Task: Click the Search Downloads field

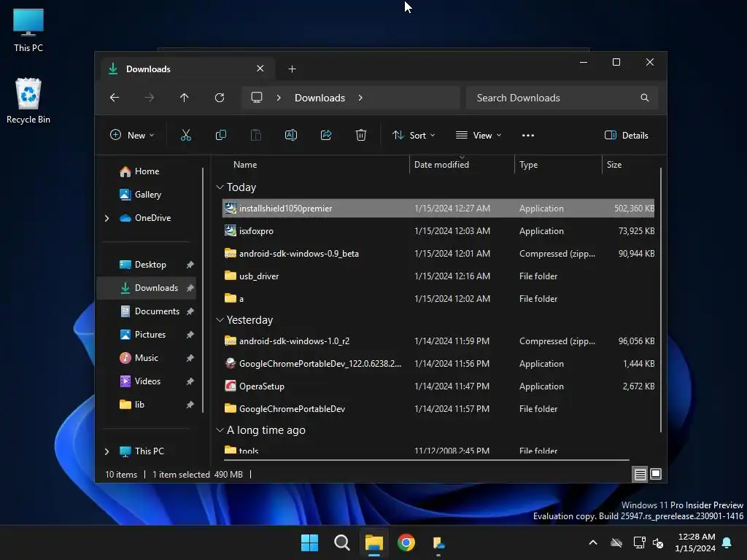Action: (x=562, y=98)
